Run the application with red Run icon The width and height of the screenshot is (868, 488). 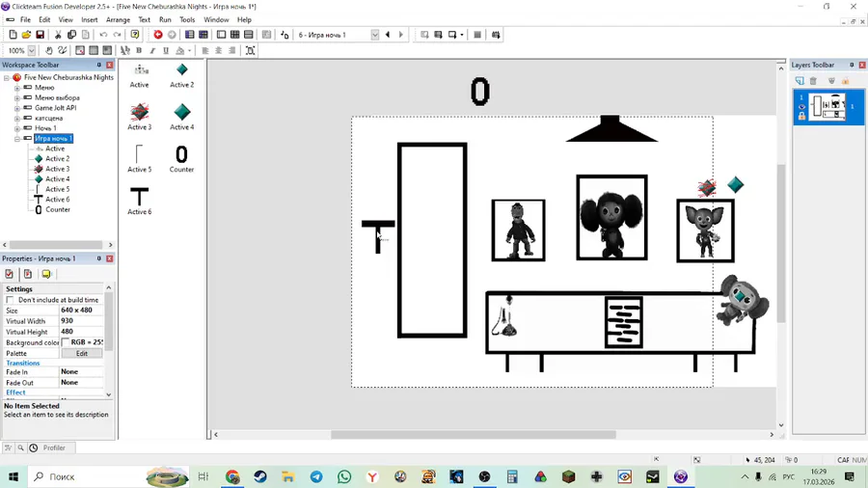[158, 35]
